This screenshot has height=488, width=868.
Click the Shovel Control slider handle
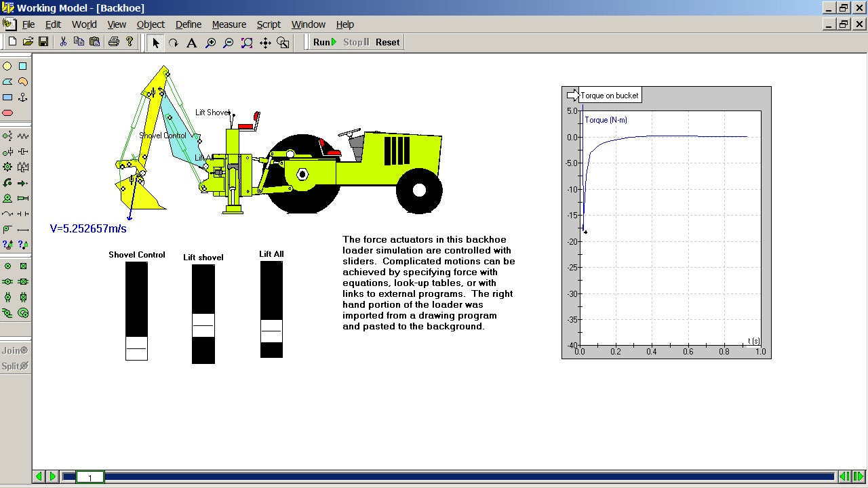click(x=136, y=348)
